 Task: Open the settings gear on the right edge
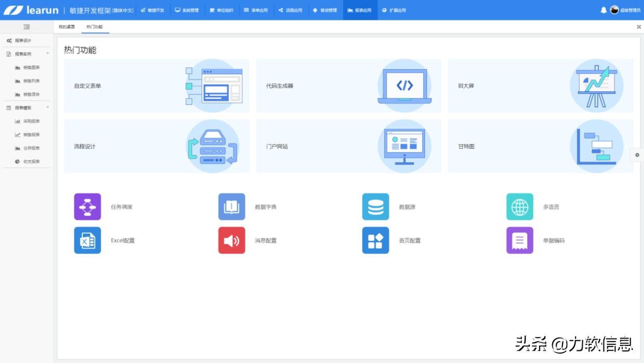pos(637,154)
